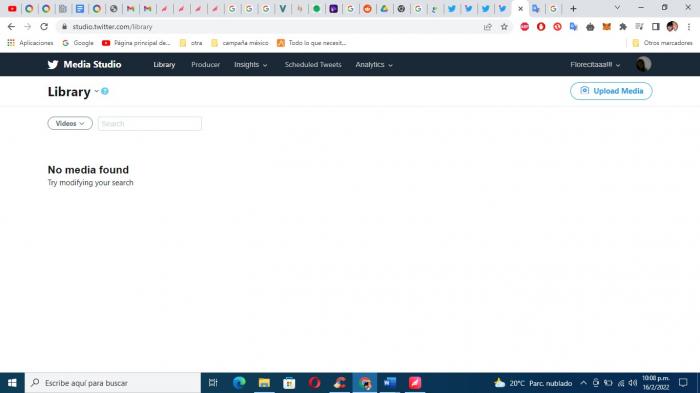Click the Upload Media button
Screen dimensions: 700x393
[611, 91]
